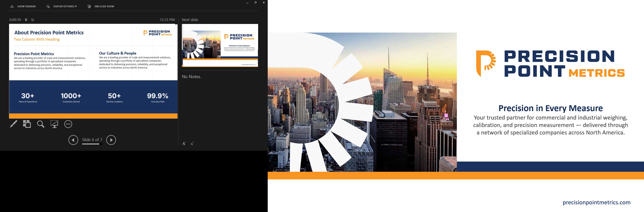
Task: Click the elapsed time 0:00:39
Action: [x=15, y=20]
